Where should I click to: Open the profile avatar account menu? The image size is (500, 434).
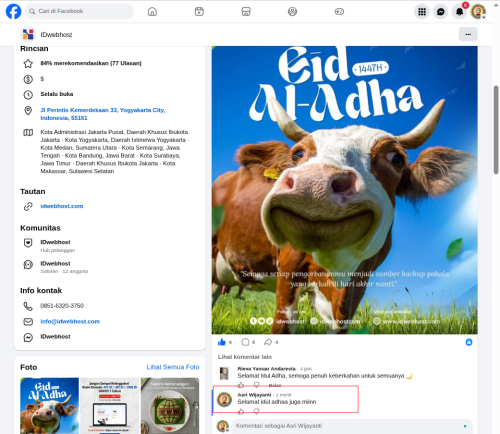[x=478, y=12]
